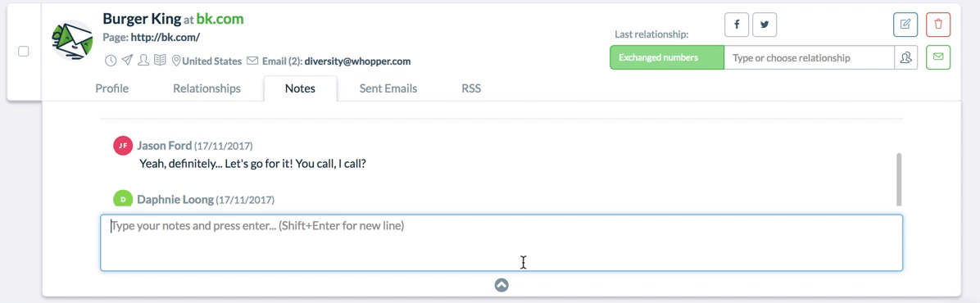This screenshot has height=303, width=980.
Task: Click the bk.com domain link
Action: click(x=220, y=19)
